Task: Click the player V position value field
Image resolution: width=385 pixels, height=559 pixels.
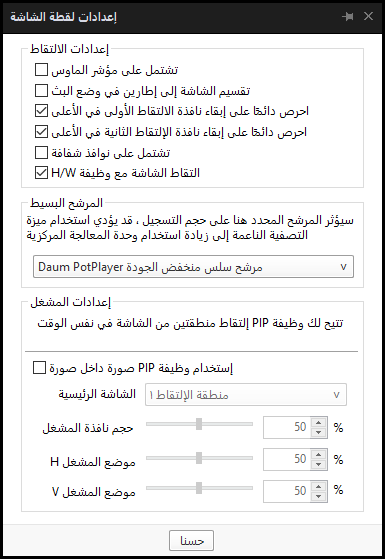Action: coord(287,491)
